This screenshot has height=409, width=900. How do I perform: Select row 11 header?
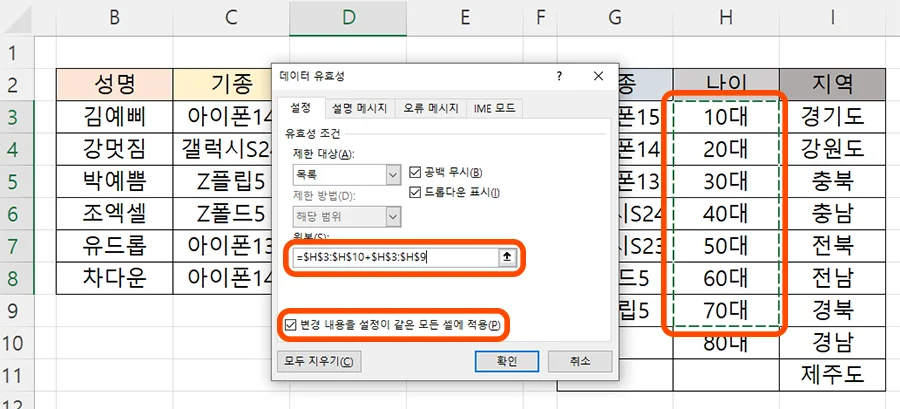click(17, 375)
